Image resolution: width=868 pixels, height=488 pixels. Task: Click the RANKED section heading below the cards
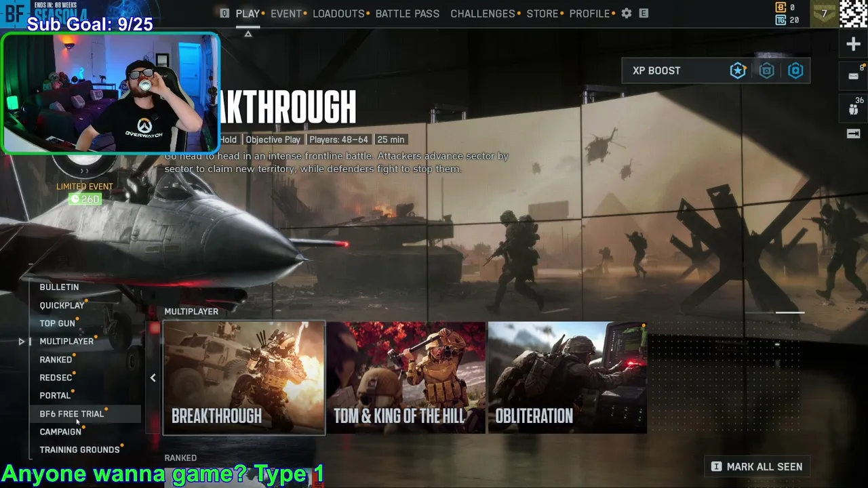pyautogui.click(x=180, y=458)
